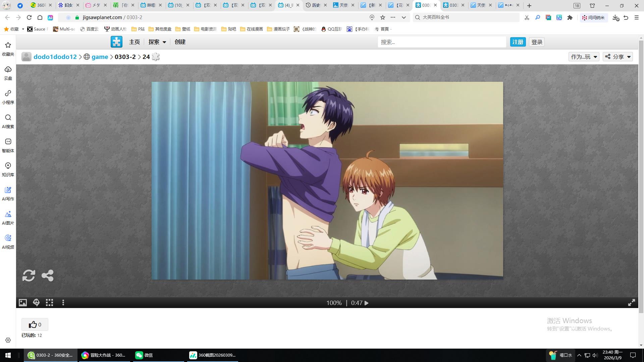
Task: Open the 创建 create menu
Action: 180,42
